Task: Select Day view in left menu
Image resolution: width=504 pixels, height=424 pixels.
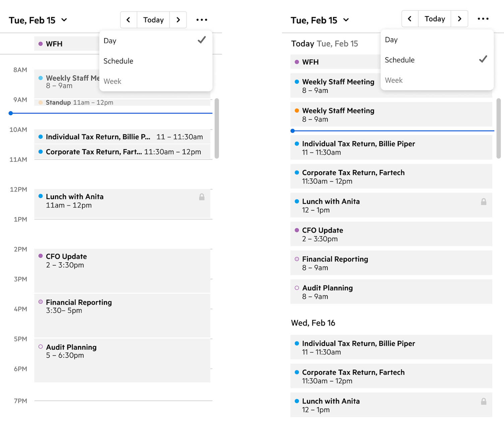Action: pyautogui.click(x=156, y=41)
